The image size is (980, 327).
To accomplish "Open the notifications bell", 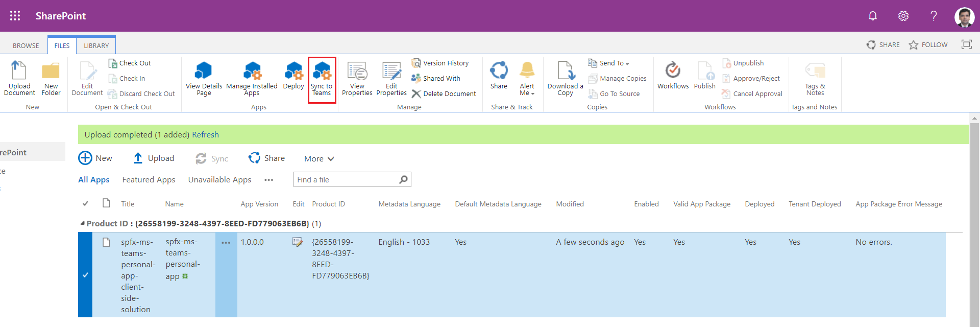I will (873, 16).
